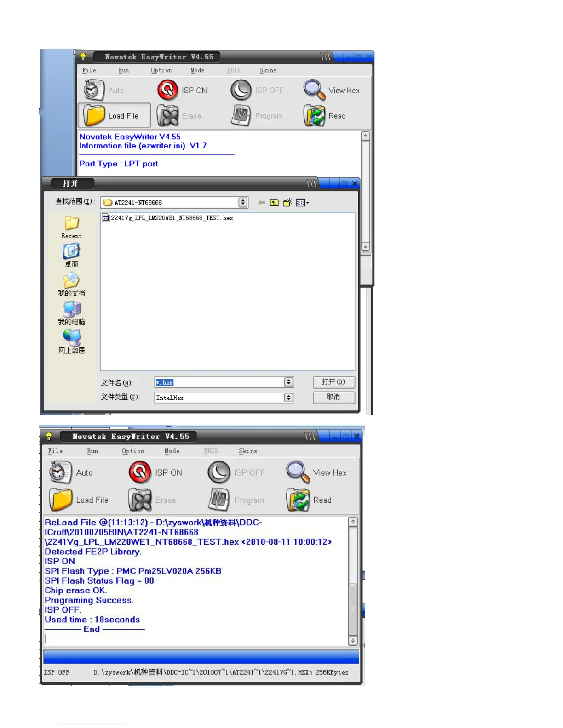The width and height of the screenshot is (563, 728).
Task: Expand the 文件类型 IntelHex type dropdown
Action: [x=288, y=398]
